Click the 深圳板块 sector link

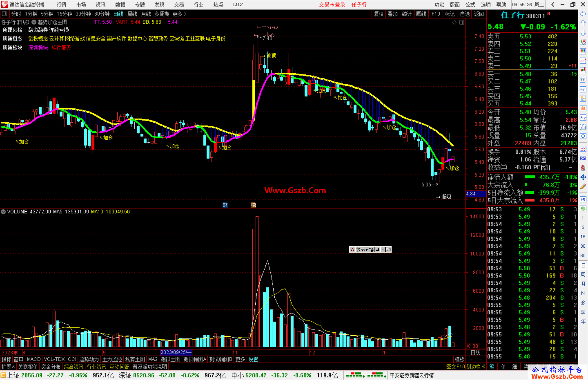click(x=38, y=47)
